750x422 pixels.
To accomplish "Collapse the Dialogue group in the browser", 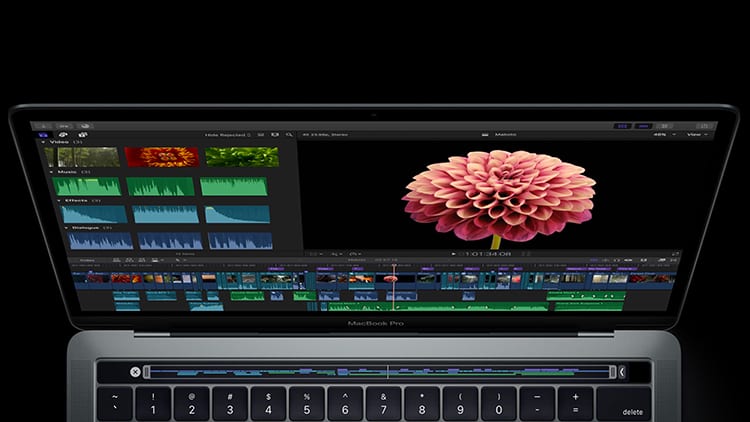I will pos(66,228).
